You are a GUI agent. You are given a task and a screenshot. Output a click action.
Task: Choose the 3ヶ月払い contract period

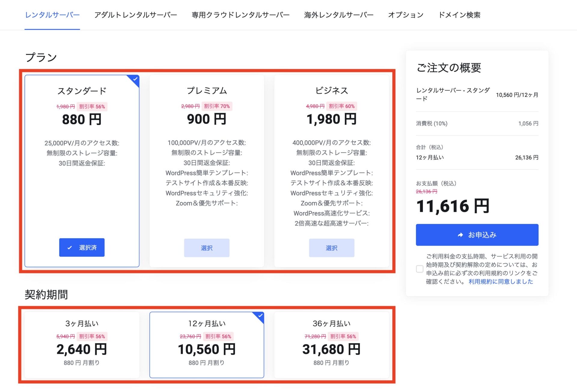[81, 344]
